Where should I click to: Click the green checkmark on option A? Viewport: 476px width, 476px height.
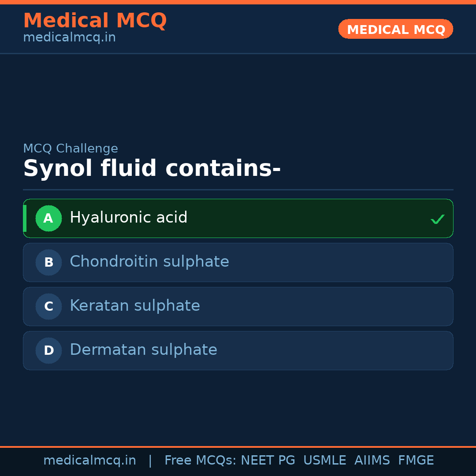437,219
